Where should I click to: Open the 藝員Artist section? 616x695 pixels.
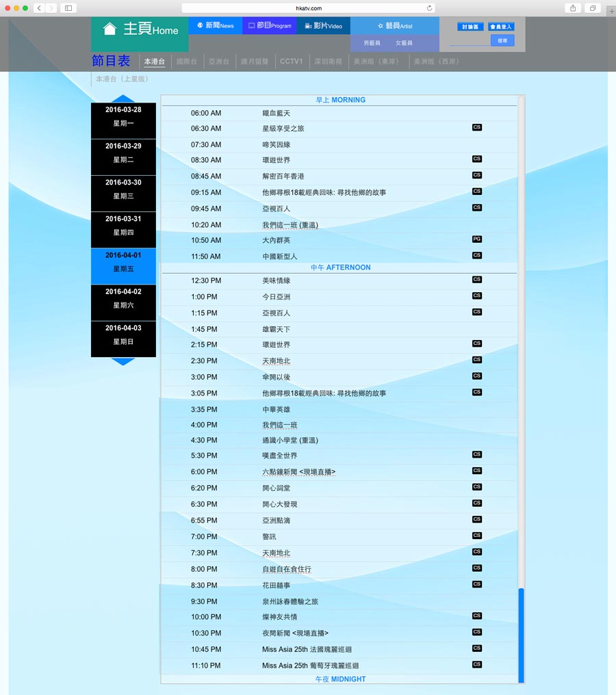pos(395,26)
